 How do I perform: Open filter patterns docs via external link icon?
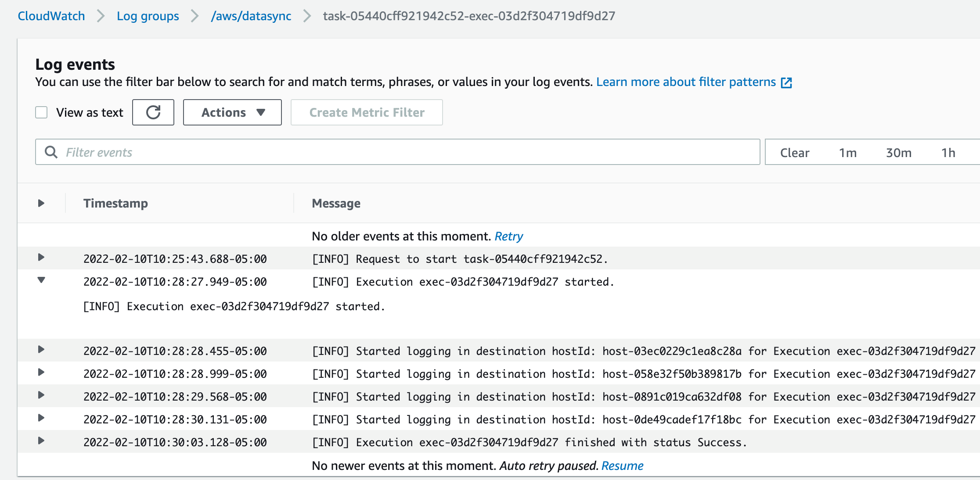(787, 82)
